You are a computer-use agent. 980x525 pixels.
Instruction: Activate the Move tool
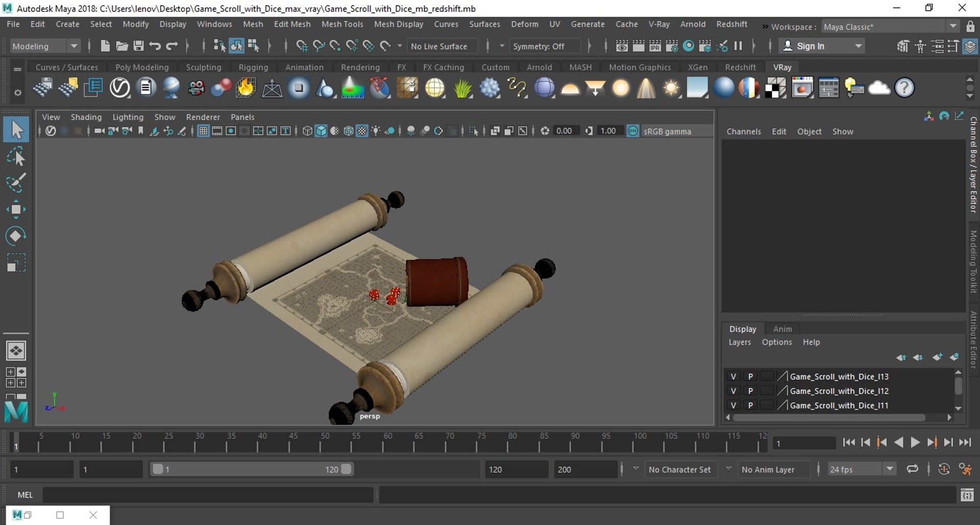tap(16, 209)
